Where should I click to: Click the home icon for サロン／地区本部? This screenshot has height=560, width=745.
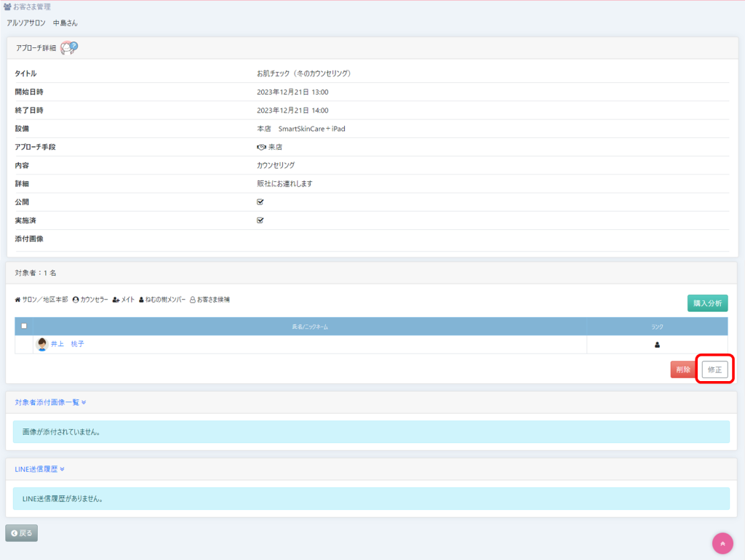click(x=17, y=300)
